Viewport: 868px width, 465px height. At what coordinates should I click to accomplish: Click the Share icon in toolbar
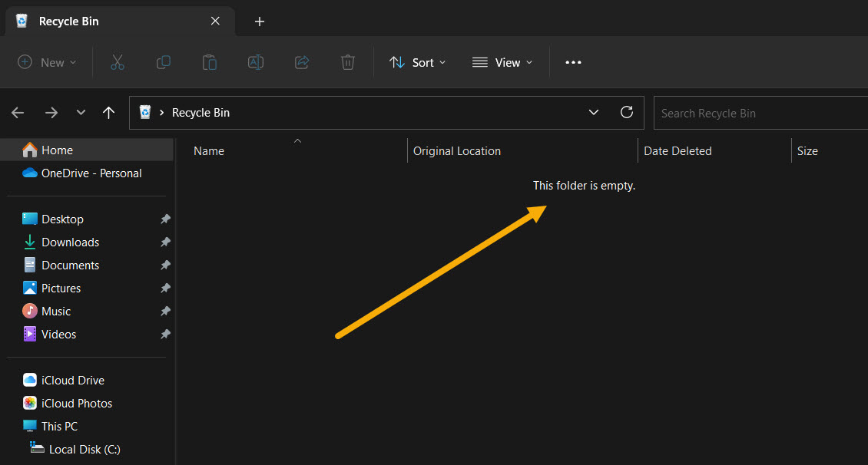tap(302, 62)
